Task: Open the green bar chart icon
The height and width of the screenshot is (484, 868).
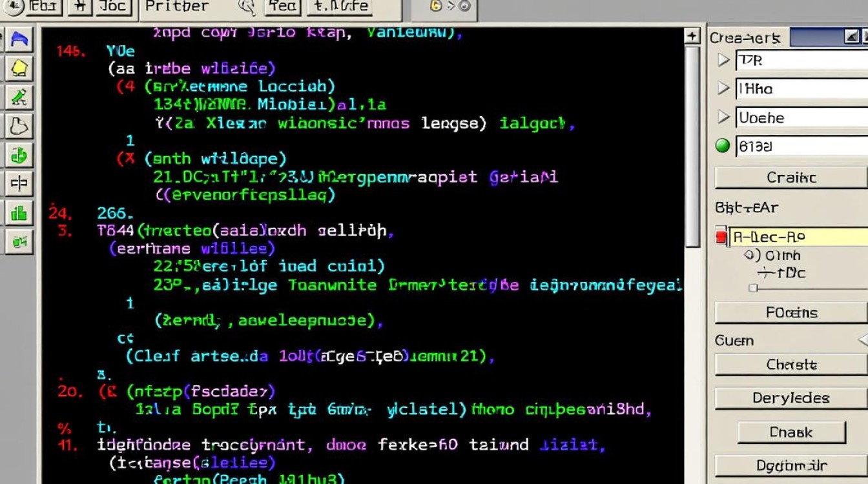Action: pos(19,212)
